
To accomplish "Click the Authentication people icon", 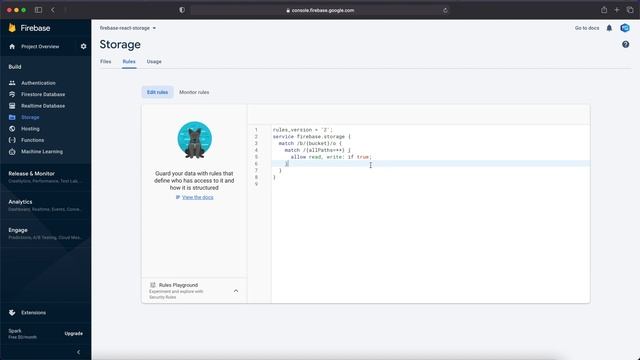I will point(12,83).
